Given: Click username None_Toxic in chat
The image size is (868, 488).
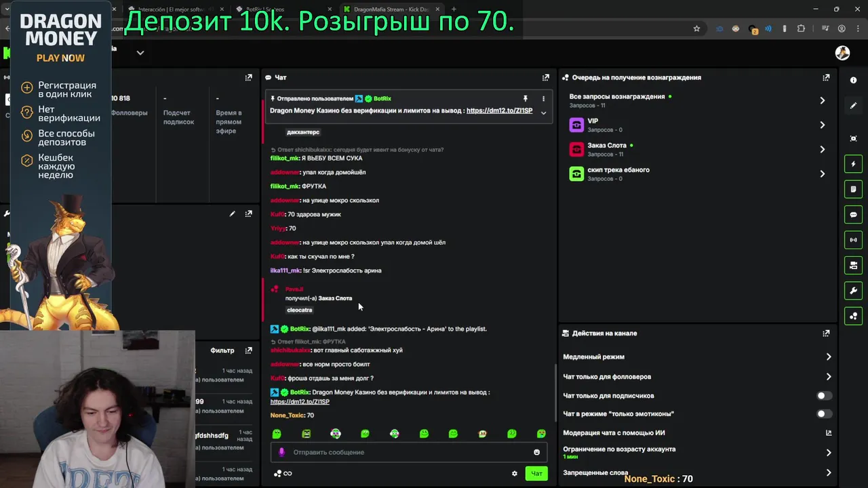Looking at the screenshot, I should pos(288,415).
